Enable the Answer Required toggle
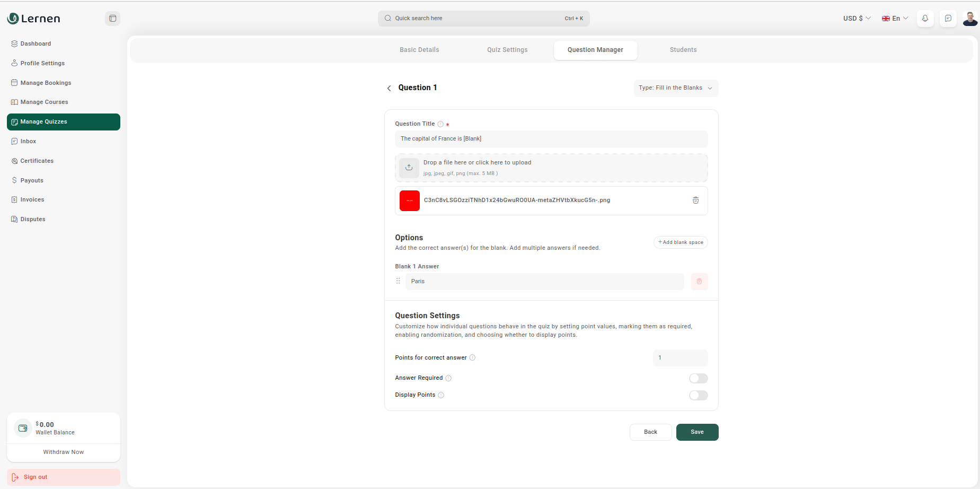This screenshot has height=489, width=980. click(698, 378)
